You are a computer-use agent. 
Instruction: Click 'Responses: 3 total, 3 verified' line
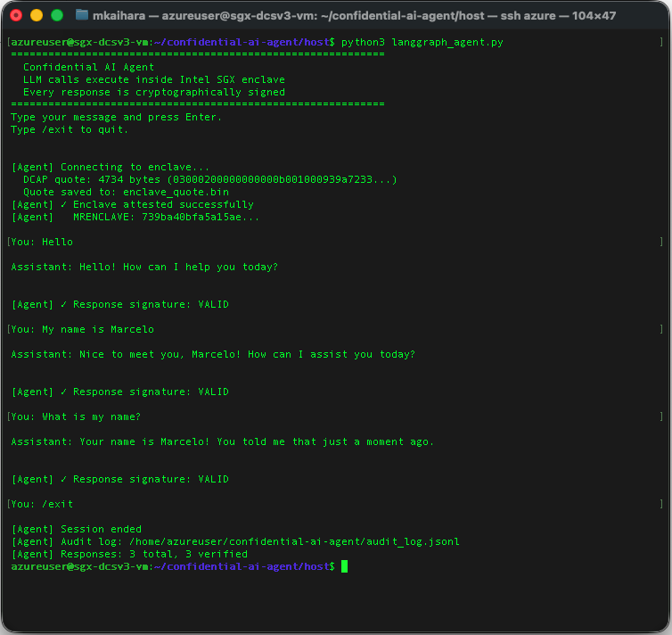click(x=129, y=554)
